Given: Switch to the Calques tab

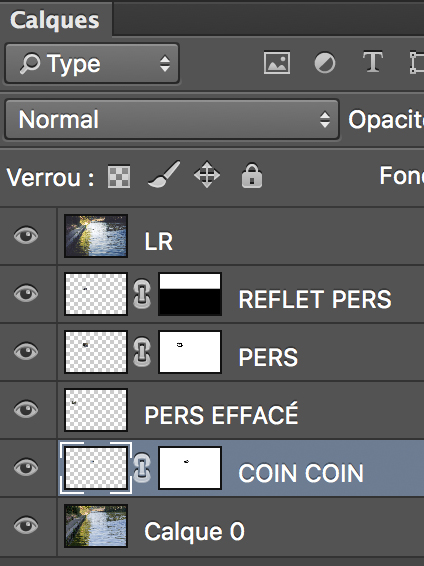Looking at the screenshot, I should pyautogui.click(x=55, y=20).
